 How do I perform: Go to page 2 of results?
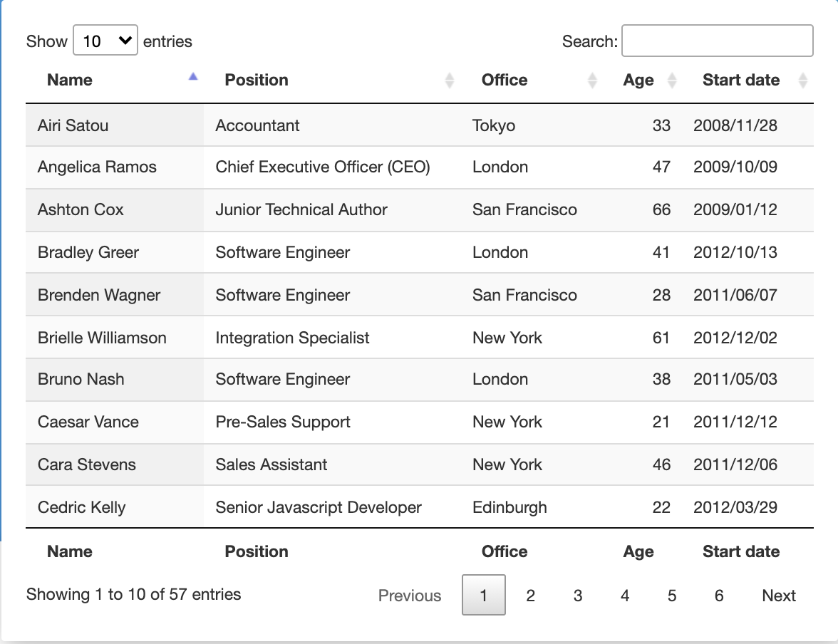point(530,596)
